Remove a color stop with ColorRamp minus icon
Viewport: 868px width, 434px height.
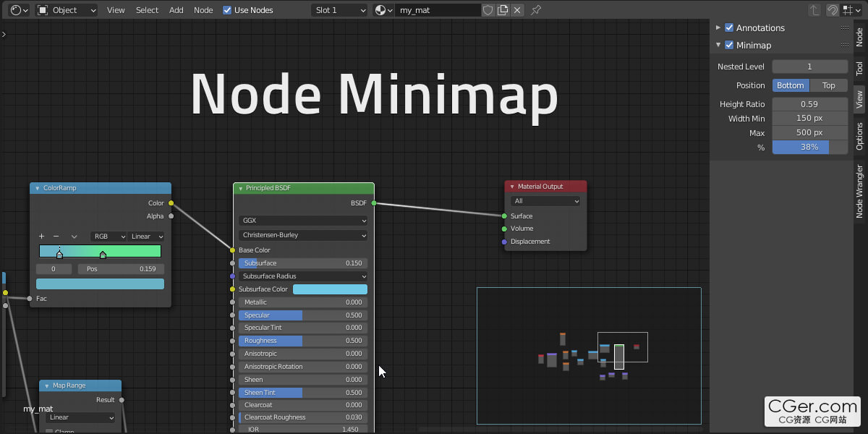click(x=56, y=237)
